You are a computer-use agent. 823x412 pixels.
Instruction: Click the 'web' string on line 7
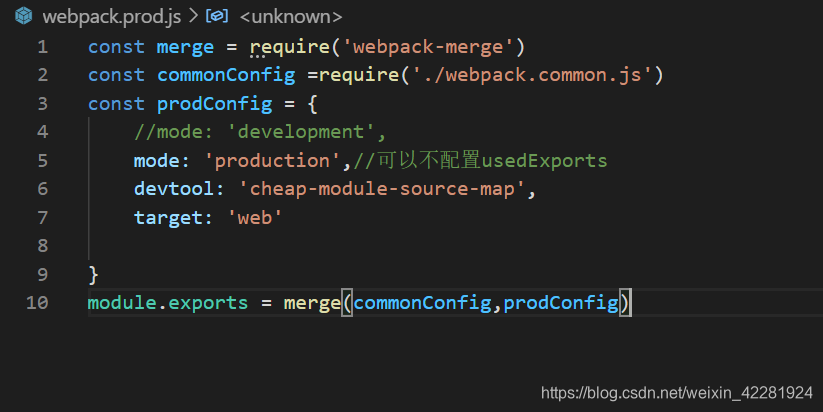click(255, 217)
